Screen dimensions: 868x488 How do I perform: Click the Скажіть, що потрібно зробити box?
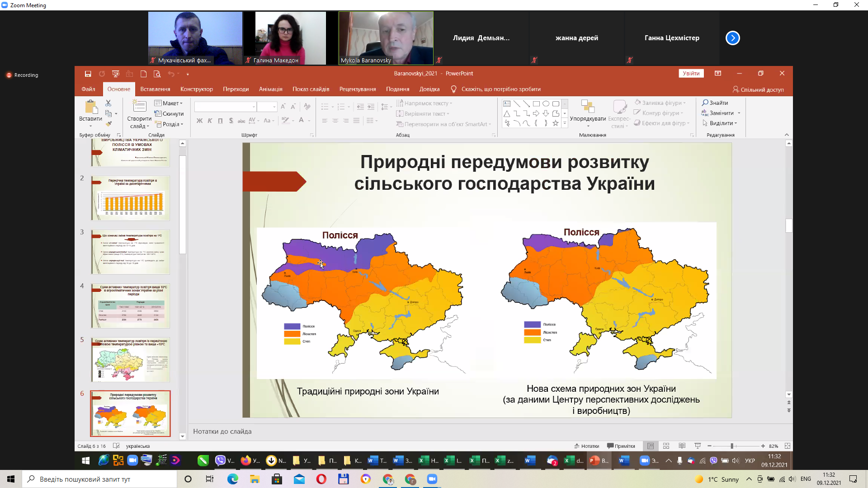coord(496,89)
